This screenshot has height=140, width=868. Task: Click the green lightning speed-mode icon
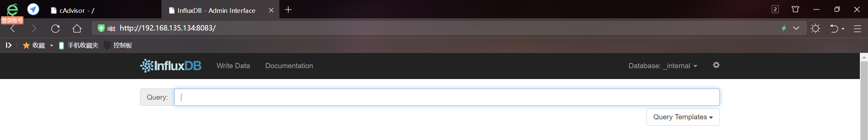click(784, 28)
